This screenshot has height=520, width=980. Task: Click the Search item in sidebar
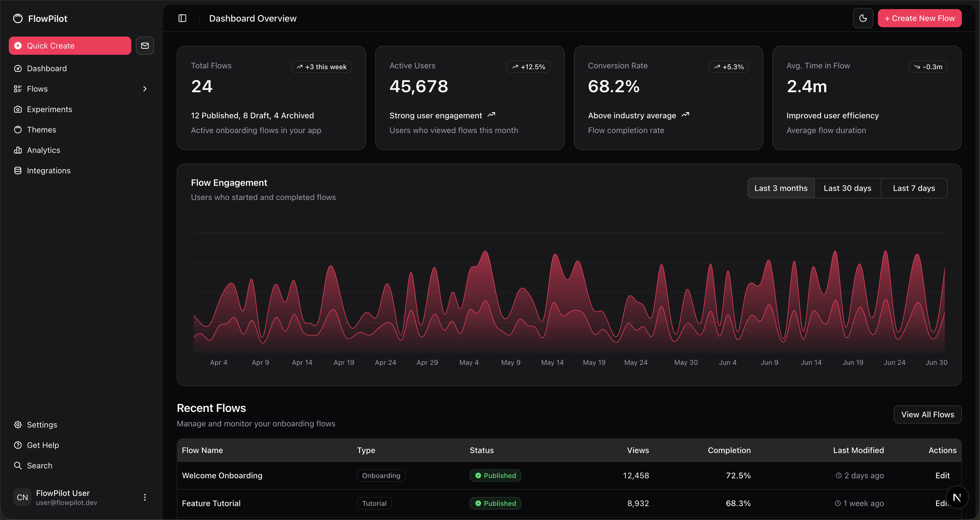[39, 466]
